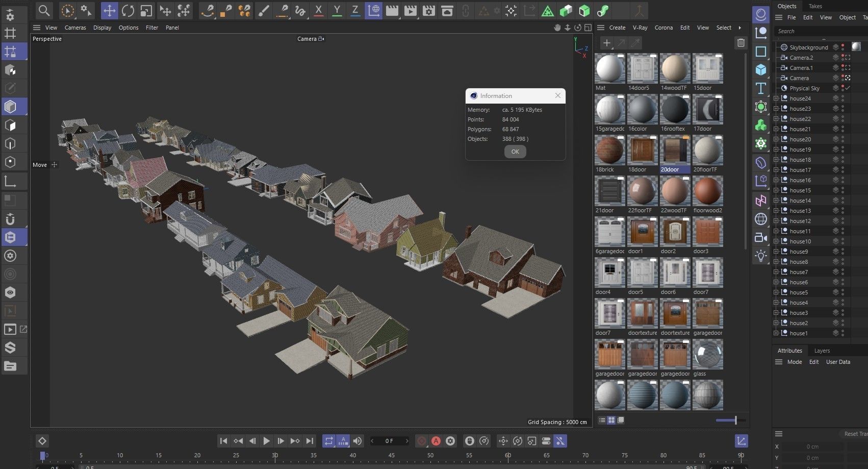Open Mode menu in Attributes panel

794,362
